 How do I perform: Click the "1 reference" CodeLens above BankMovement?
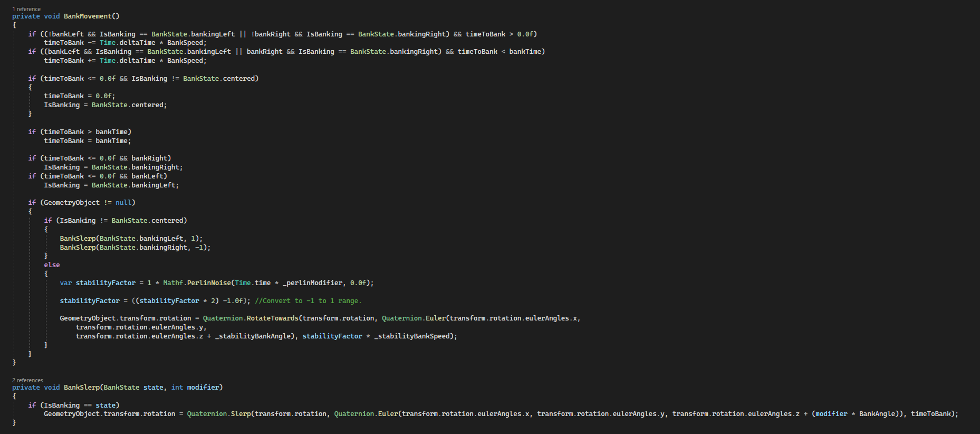coord(26,9)
